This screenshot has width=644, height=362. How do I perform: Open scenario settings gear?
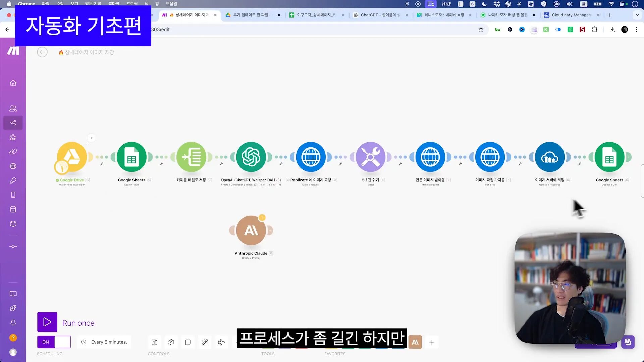(x=171, y=342)
